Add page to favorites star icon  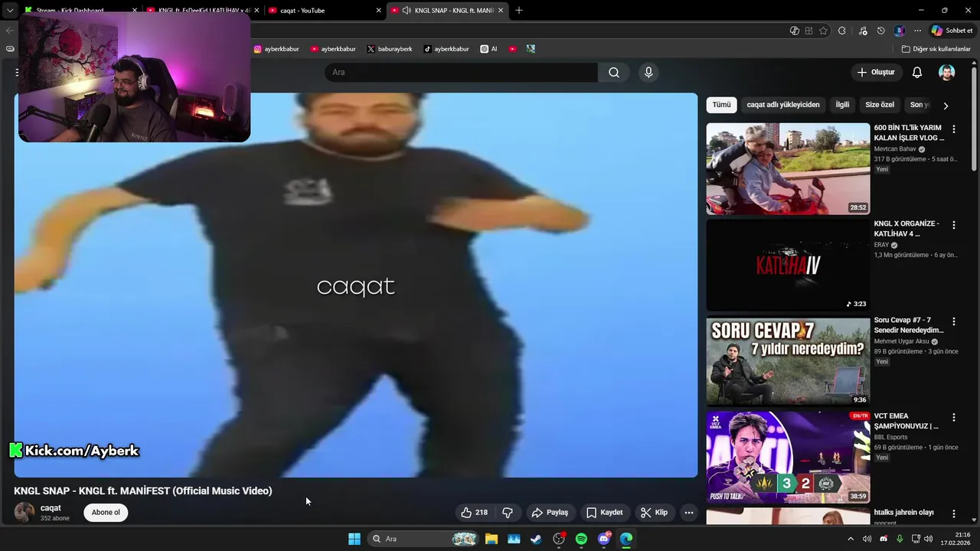coord(823,31)
